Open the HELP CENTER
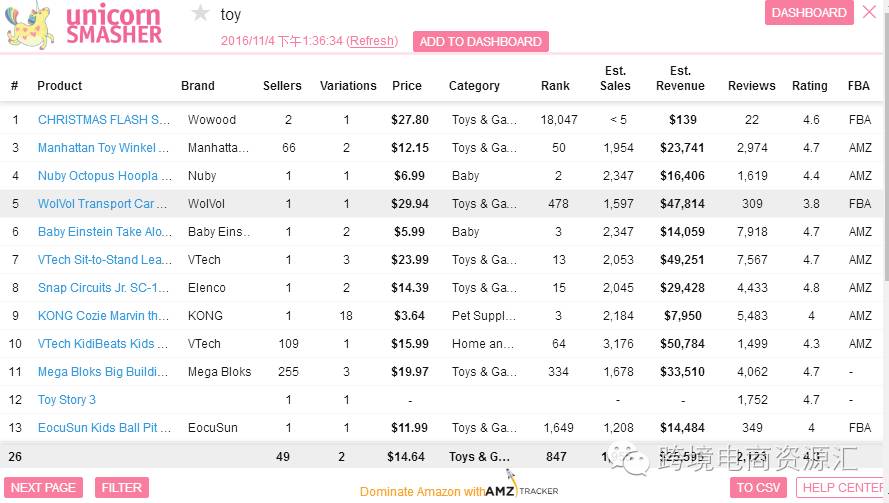This screenshot has height=503, width=889. pyautogui.click(x=842, y=488)
